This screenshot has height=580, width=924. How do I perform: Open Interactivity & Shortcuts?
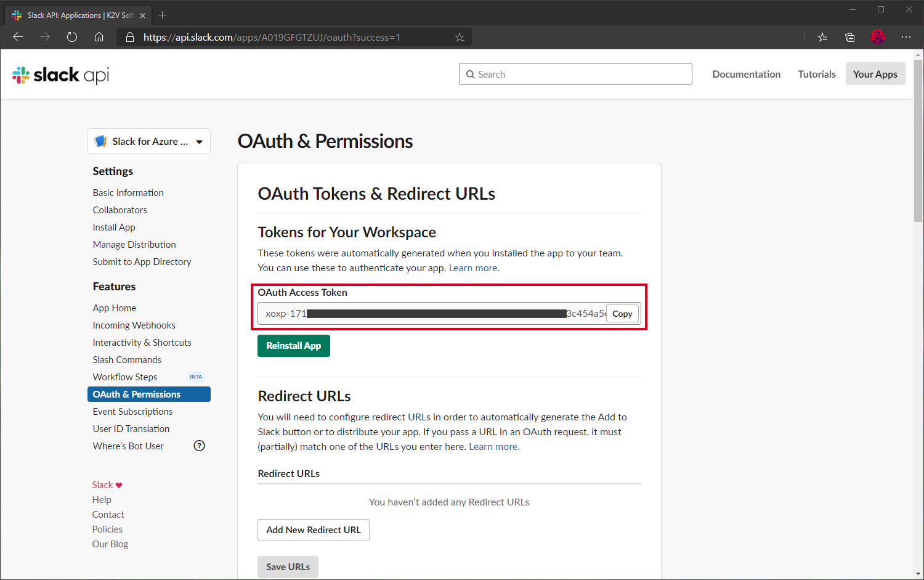142,343
